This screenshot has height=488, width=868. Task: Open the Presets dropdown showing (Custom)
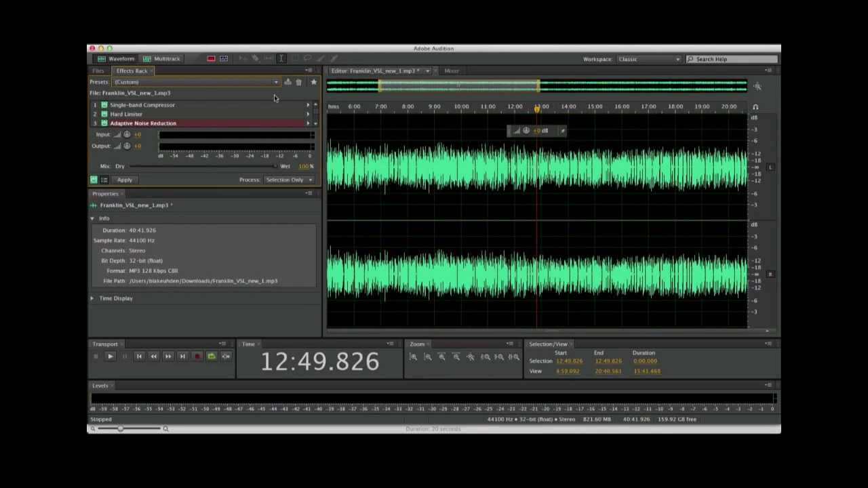pos(196,82)
